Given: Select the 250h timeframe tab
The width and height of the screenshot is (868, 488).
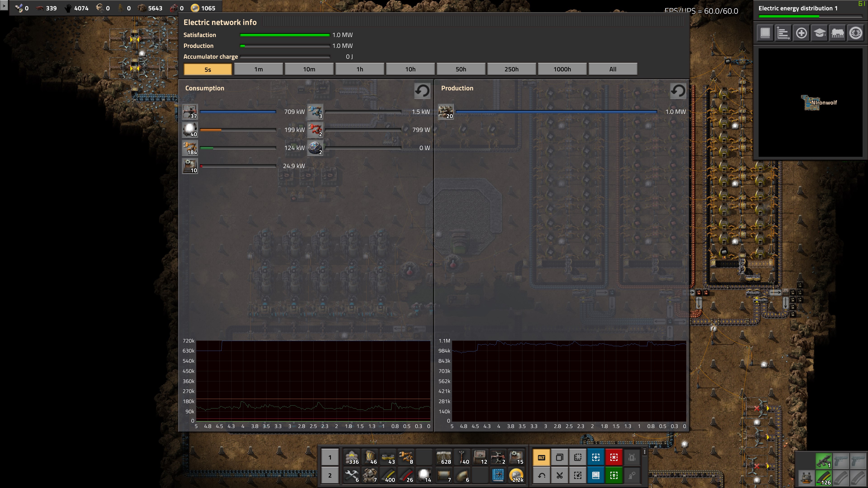Looking at the screenshot, I should click(x=512, y=69).
